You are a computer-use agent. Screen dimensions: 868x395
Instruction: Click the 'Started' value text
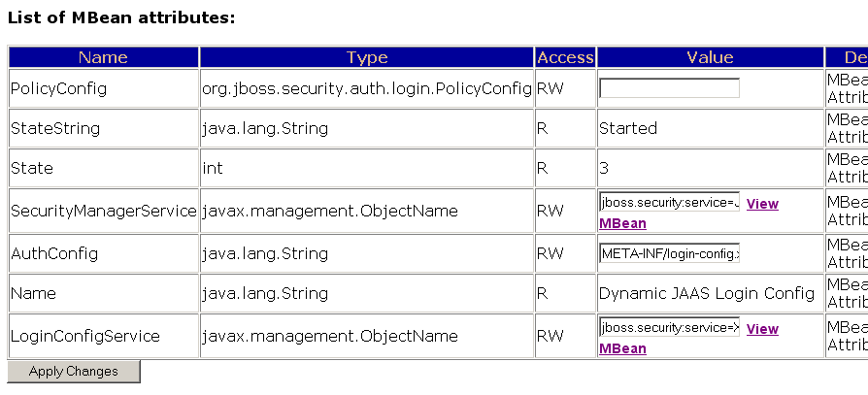(x=628, y=128)
